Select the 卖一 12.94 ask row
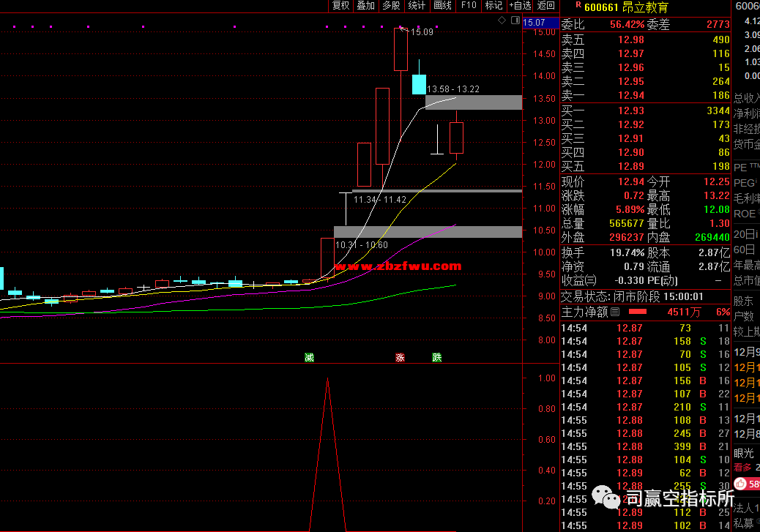This screenshot has width=760, height=532. click(645, 95)
